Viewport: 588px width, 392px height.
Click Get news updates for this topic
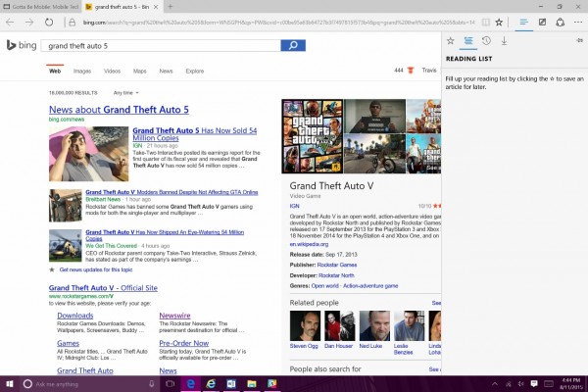(x=96, y=269)
